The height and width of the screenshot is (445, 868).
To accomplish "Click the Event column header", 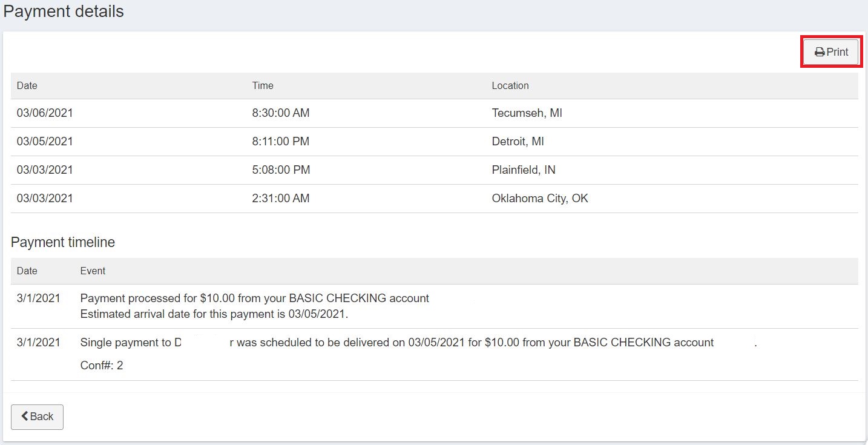I will (x=93, y=271).
